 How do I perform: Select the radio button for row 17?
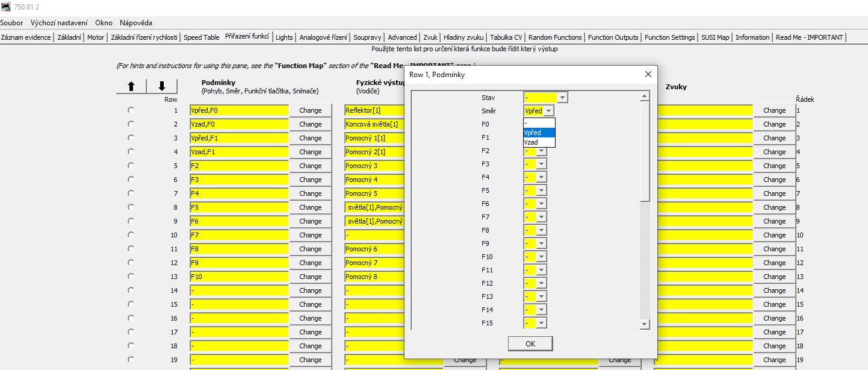(131, 332)
